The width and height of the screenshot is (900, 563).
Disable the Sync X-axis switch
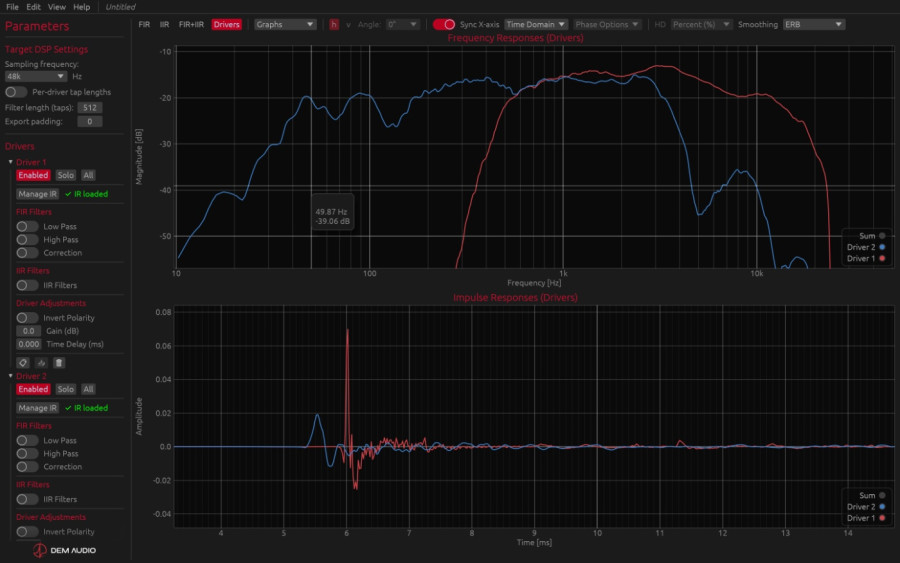pos(444,25)
